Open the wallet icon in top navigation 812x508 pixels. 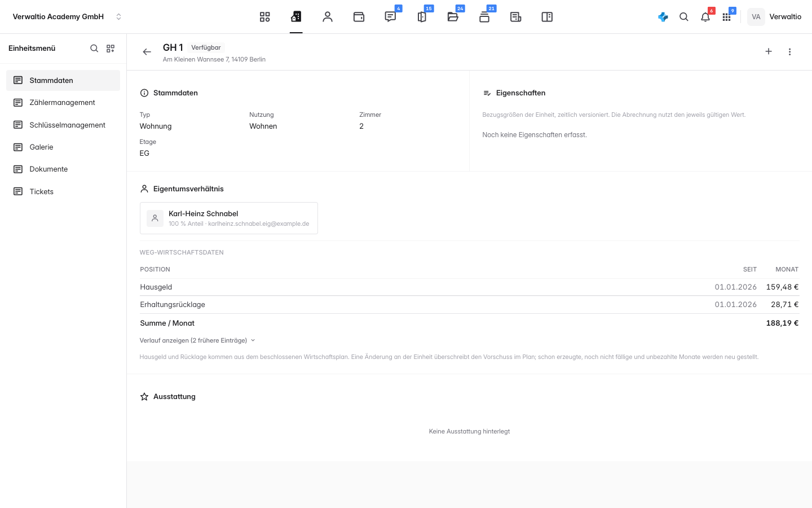click(x=359, y=17)
